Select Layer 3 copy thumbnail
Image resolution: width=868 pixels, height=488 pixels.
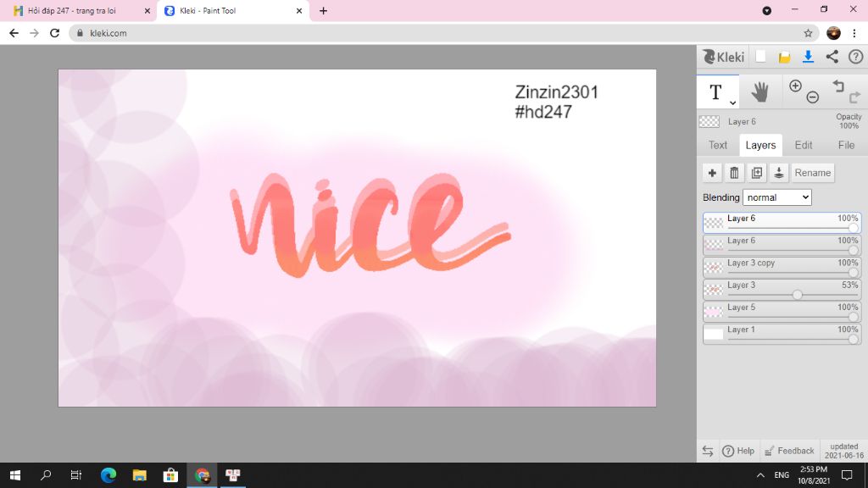(714, 267)
